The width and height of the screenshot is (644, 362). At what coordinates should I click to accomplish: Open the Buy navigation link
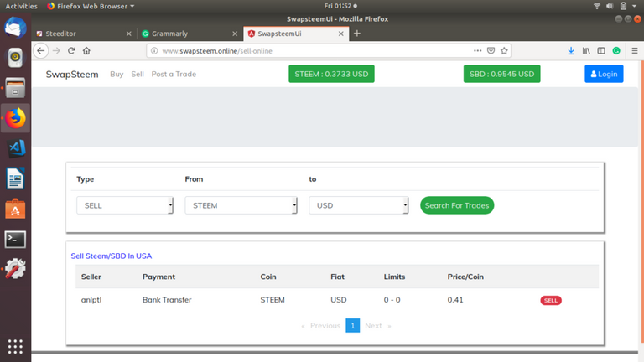(117, 74)
